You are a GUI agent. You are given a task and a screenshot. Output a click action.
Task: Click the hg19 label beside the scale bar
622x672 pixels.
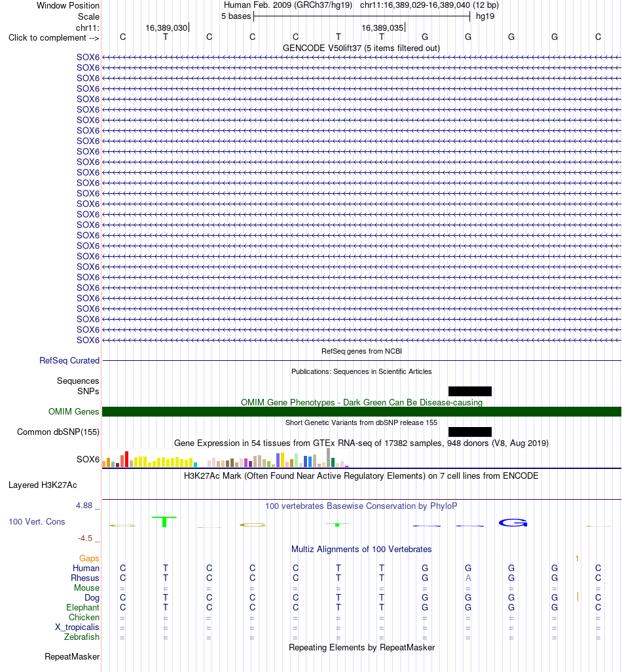(x=485, y=16)
